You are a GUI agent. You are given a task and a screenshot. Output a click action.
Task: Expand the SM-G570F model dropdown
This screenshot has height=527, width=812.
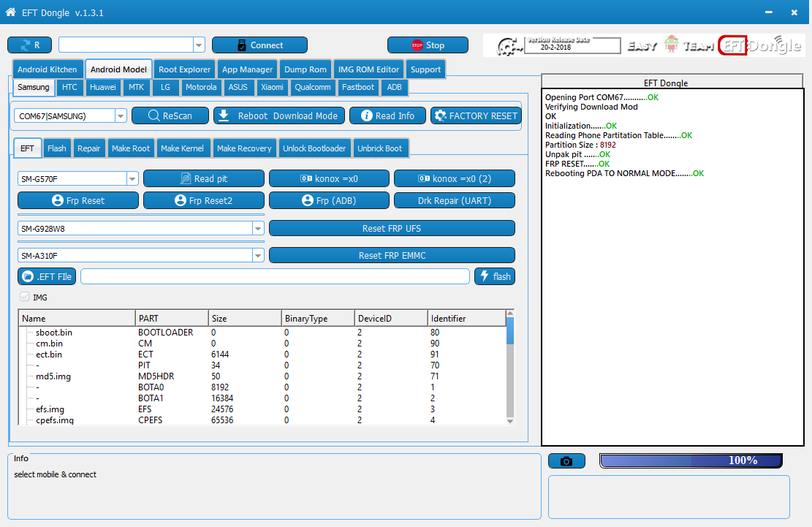point(132,178)
